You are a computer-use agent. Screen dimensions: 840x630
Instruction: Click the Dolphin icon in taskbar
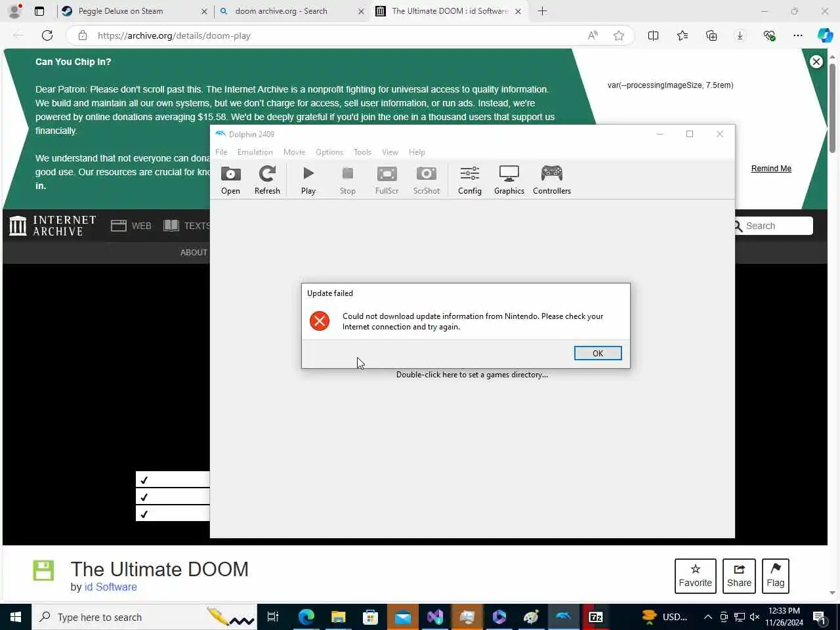[x=564, y=617]
